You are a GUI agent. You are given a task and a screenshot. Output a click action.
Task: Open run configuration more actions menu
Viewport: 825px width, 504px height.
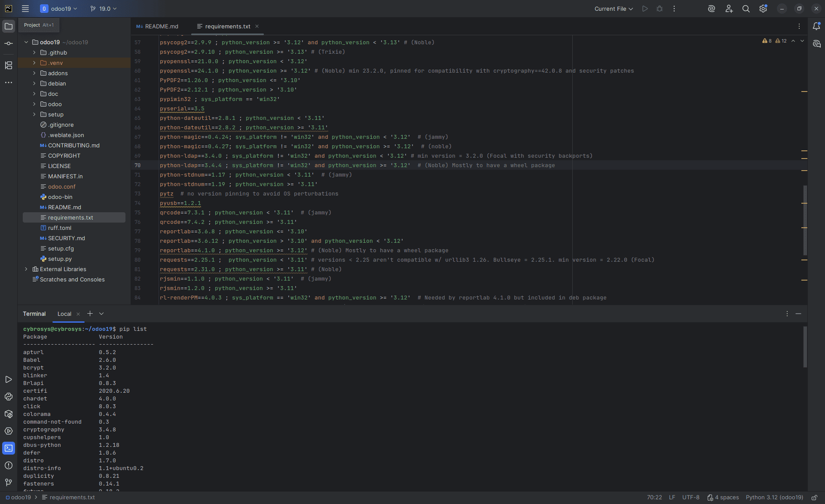point(674,9)
